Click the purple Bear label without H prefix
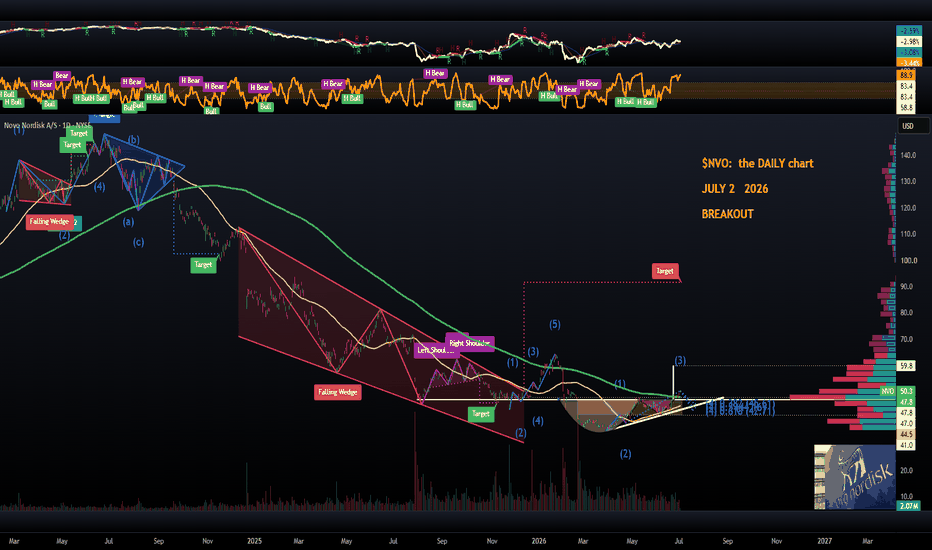The width and height of the screenshot is (932, 550). (62, 76)
